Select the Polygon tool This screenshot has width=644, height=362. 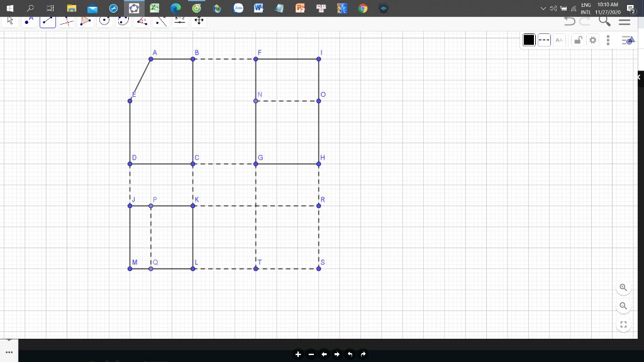pyautogui.click(x=86, y=21)
